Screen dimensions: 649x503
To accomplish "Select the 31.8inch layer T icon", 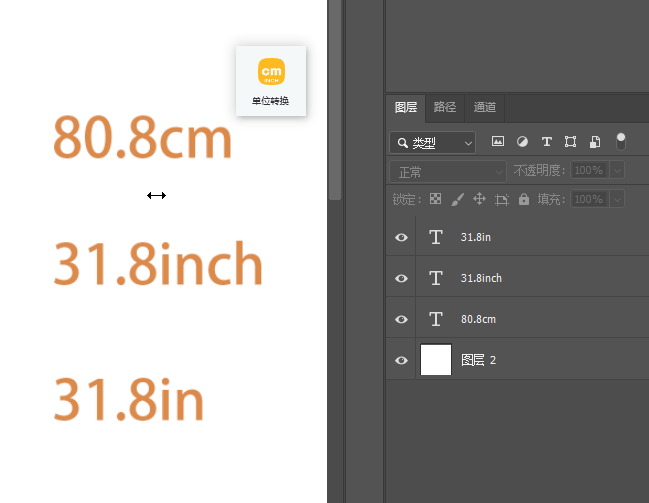I will (436, 278).
